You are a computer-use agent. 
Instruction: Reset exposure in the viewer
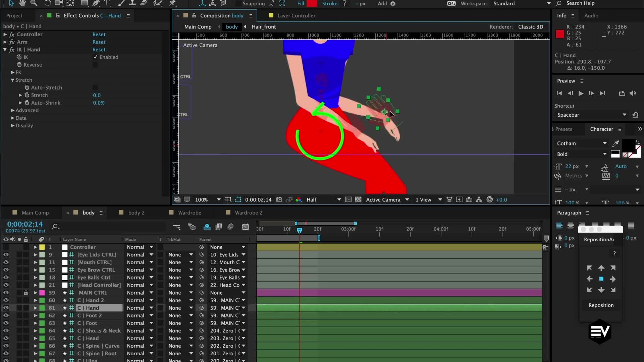tap(490, 199)
